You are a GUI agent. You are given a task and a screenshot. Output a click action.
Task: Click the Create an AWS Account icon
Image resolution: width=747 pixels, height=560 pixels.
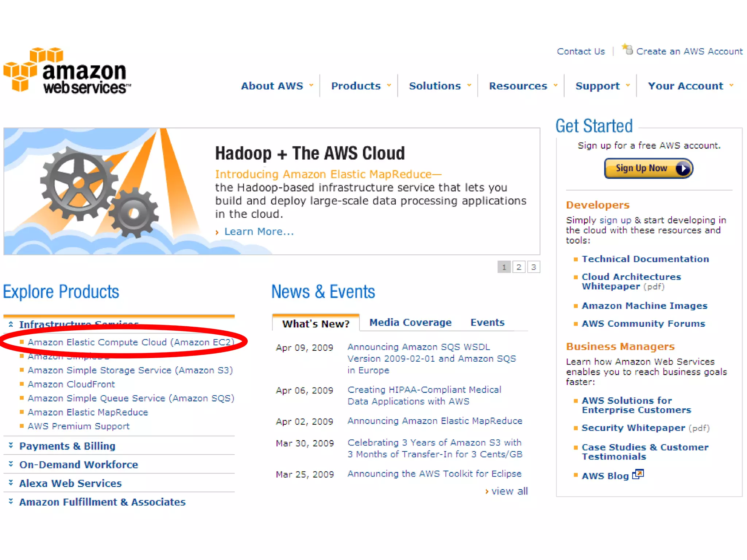(x=627, y=49)
